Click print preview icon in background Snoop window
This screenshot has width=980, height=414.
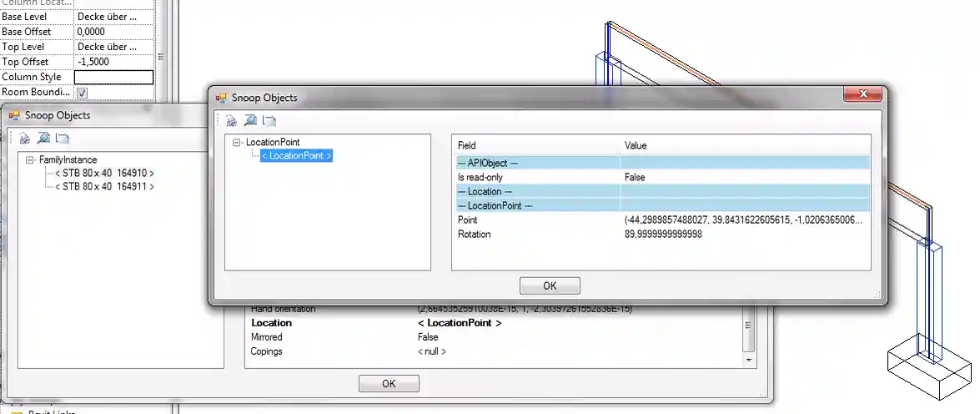pyautogui.click(x=43, y=139)
